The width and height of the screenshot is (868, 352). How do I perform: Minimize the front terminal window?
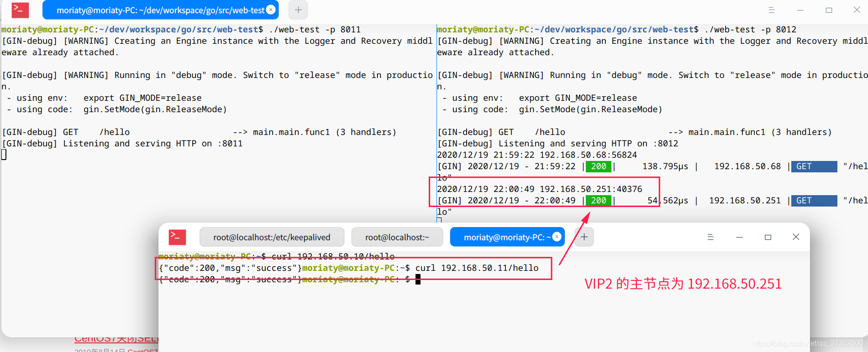739,237
